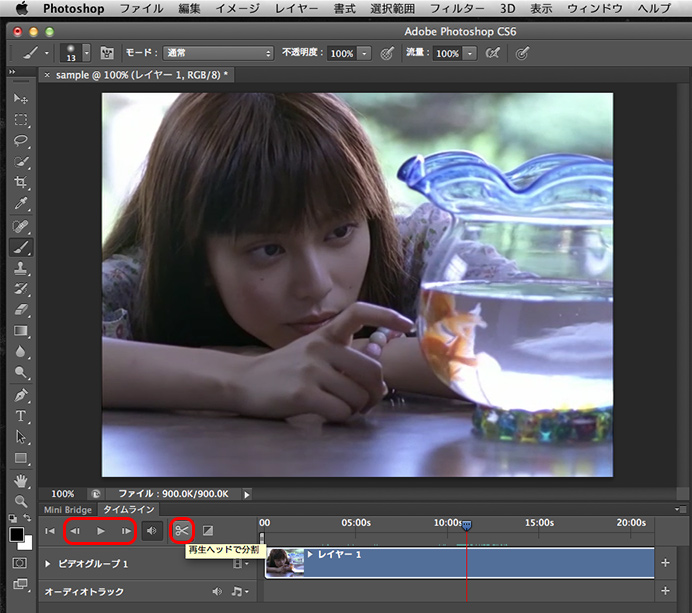This screenshot has height=613, width=692.
Task: Select the Zoom tool
Action: click(20, 501)
